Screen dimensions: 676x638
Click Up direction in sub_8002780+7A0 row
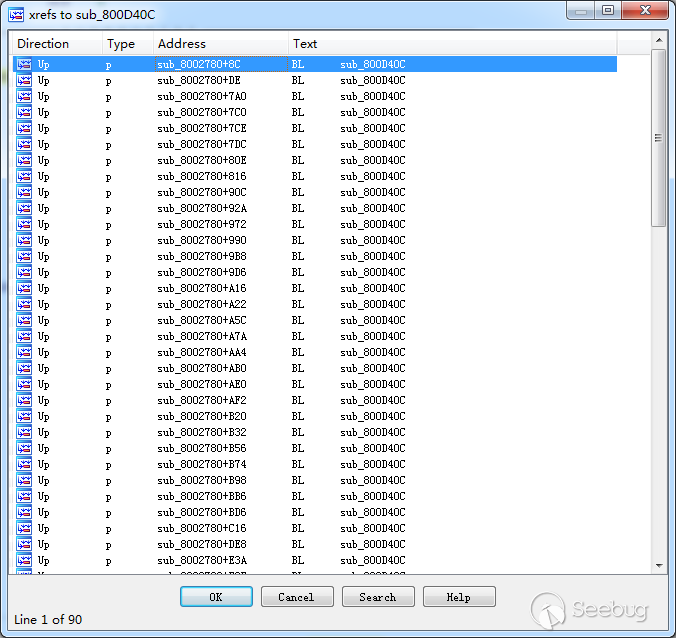click(44, 97)
